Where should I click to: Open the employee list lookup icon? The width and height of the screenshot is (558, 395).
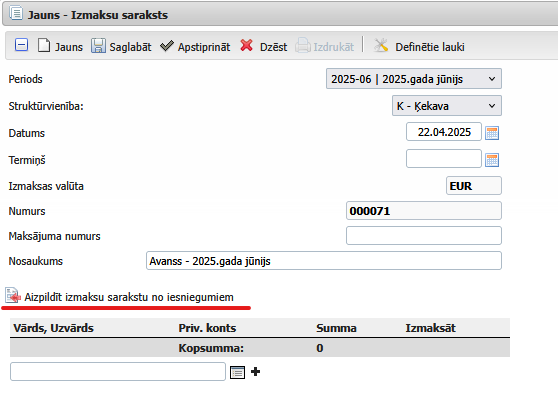click(237, 372)
